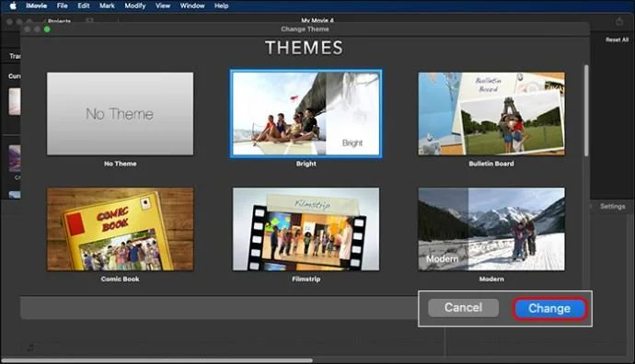Open the File menu
Viewport: 635px width, 364px height.
coord(62,6)
